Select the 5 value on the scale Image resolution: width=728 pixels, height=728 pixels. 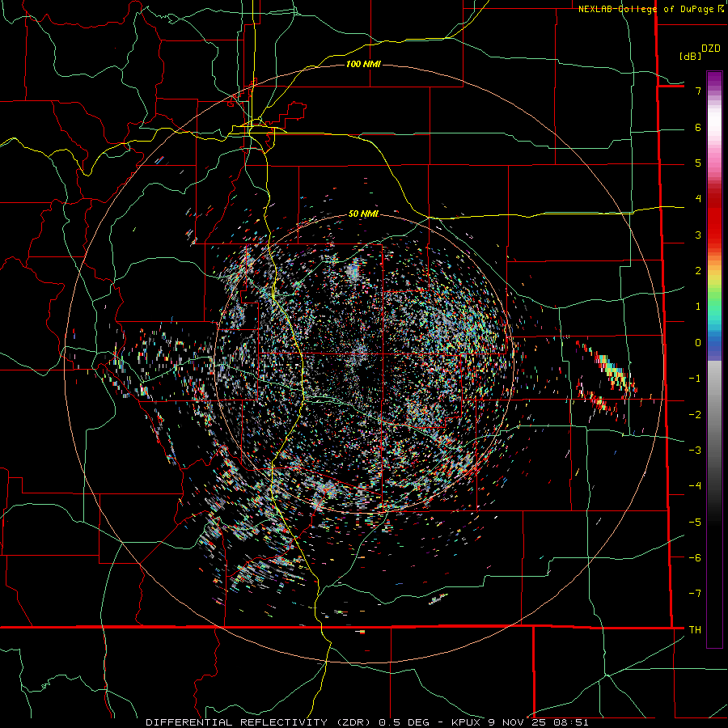pyautogui.click(x=698, y=163)
